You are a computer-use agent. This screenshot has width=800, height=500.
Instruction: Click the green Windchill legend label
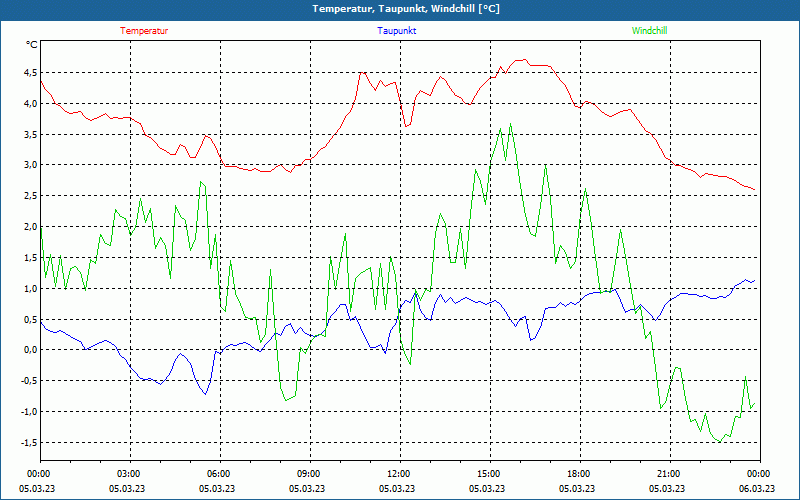[649, 31]
